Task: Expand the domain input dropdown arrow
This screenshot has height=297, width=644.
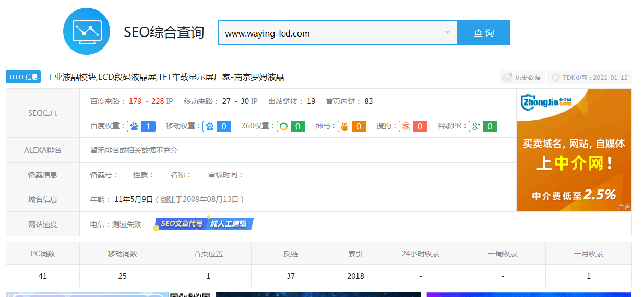Action: [x=447, y=33]
